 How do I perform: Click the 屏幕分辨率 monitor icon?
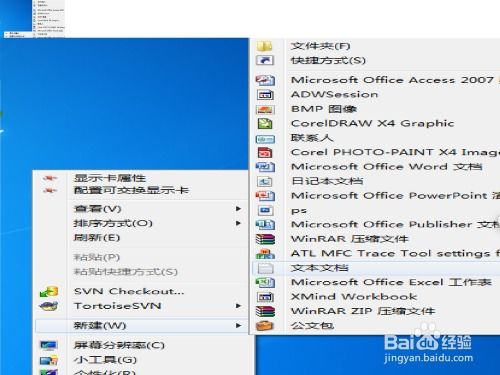(x=49, y=345)
